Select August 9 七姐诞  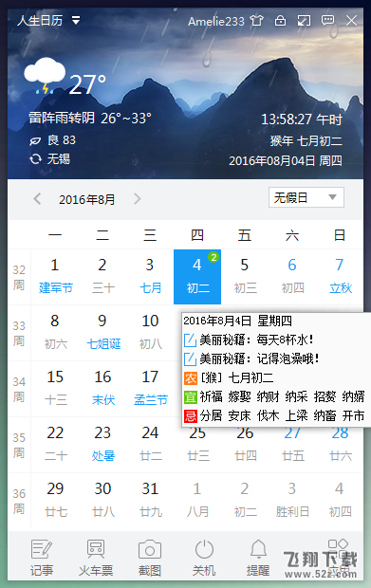102,333
